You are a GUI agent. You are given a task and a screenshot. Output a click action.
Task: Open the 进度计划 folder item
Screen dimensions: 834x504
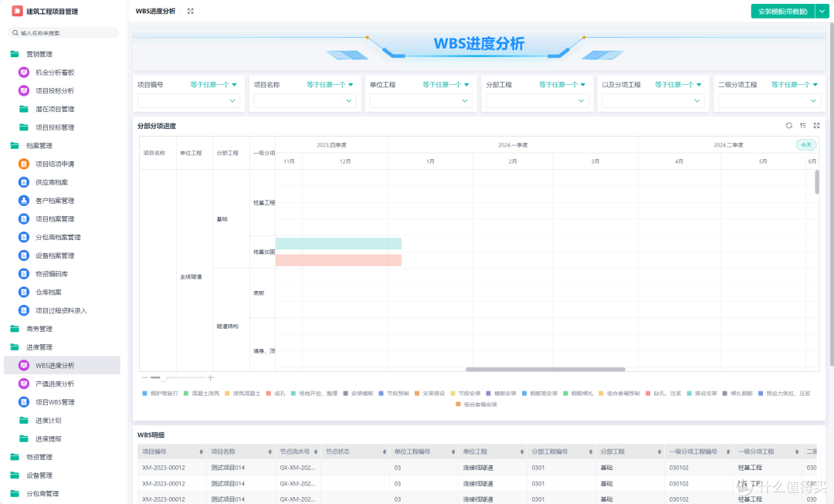click(x=49, y=421)
